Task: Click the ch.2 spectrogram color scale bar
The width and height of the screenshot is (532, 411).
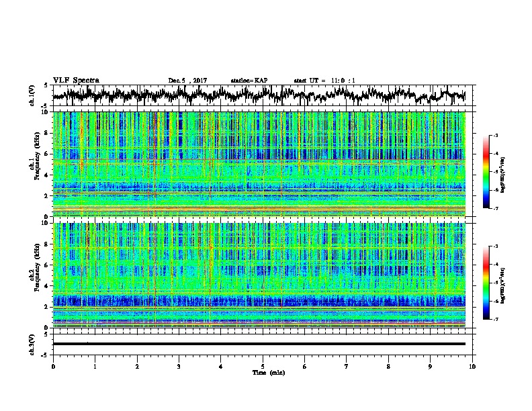Action: tap(486, 283)
